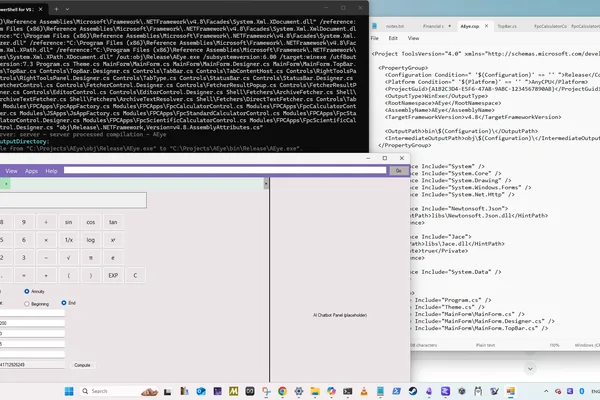Open VLC media player from taskbar

click(364, 391)
